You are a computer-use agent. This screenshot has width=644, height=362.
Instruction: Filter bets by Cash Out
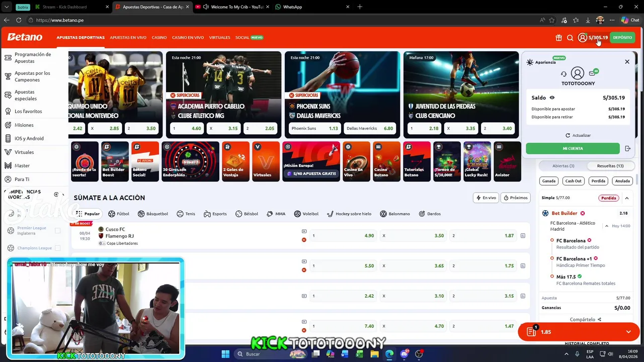coord(573,181)
